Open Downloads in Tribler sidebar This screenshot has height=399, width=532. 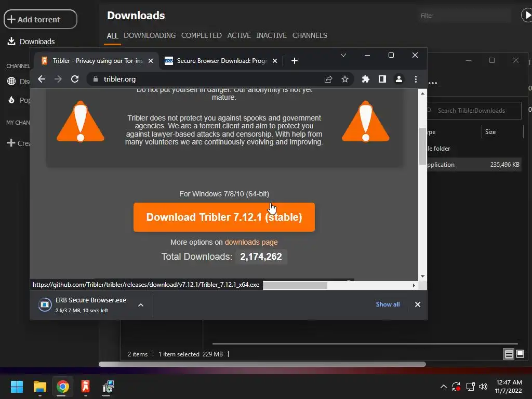click(x=31, y=42)
